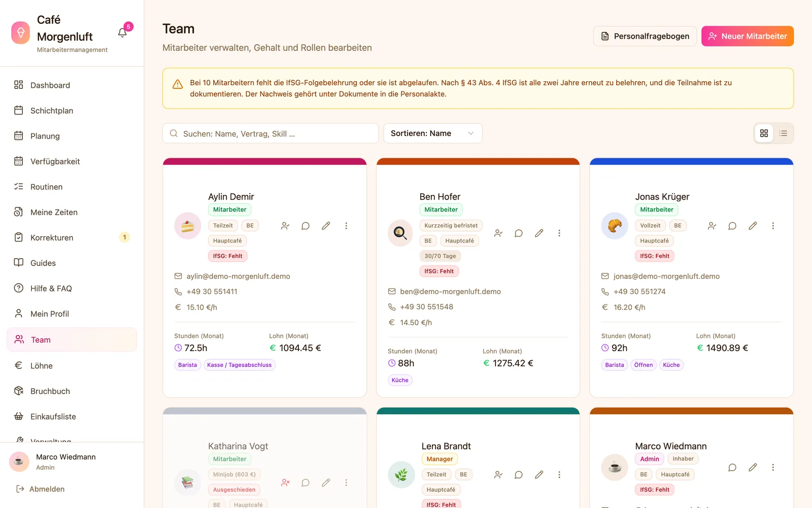Click reactivate person-x icon for Katharina Vogt
Screen dimensions: 812x508
(x=285, y=483)
